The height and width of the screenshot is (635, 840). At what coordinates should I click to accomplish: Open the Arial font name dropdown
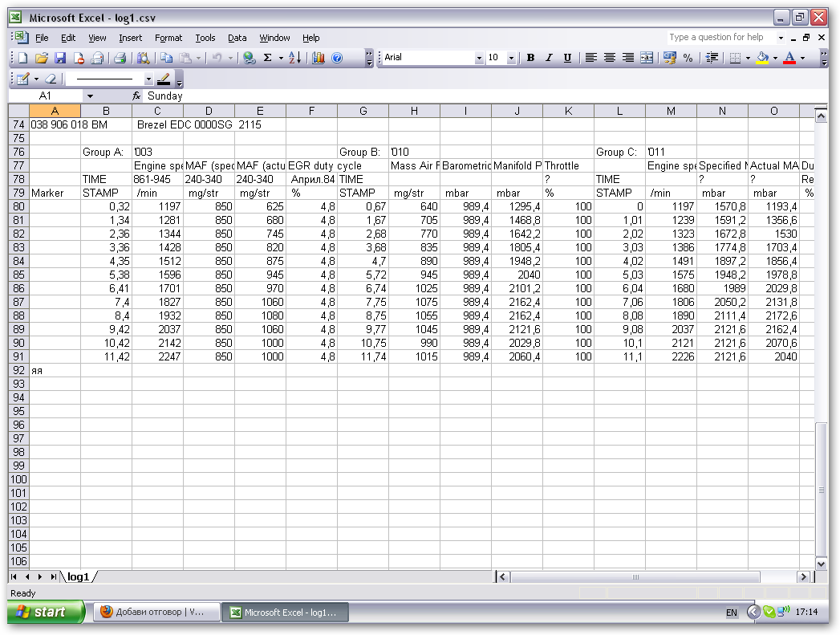pos(480,58)
